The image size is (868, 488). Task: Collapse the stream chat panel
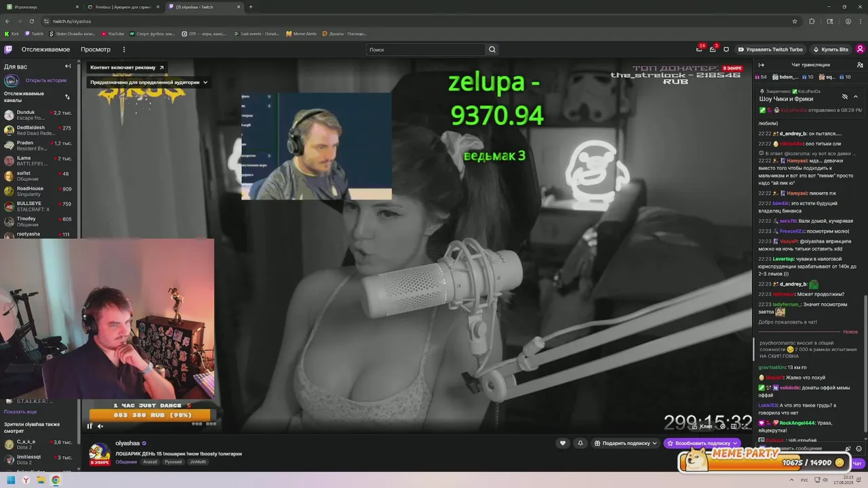(x=762, y=65)
